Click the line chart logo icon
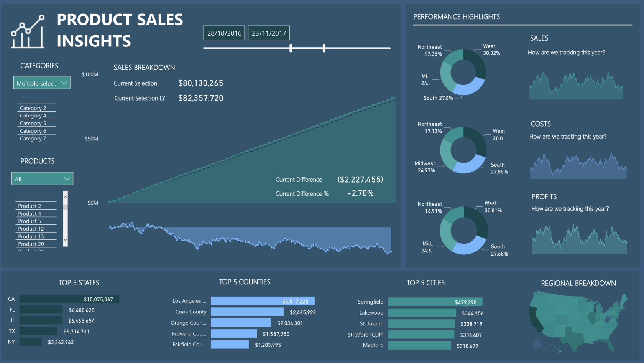The image size is (644, 363). [x=28, y=31]
